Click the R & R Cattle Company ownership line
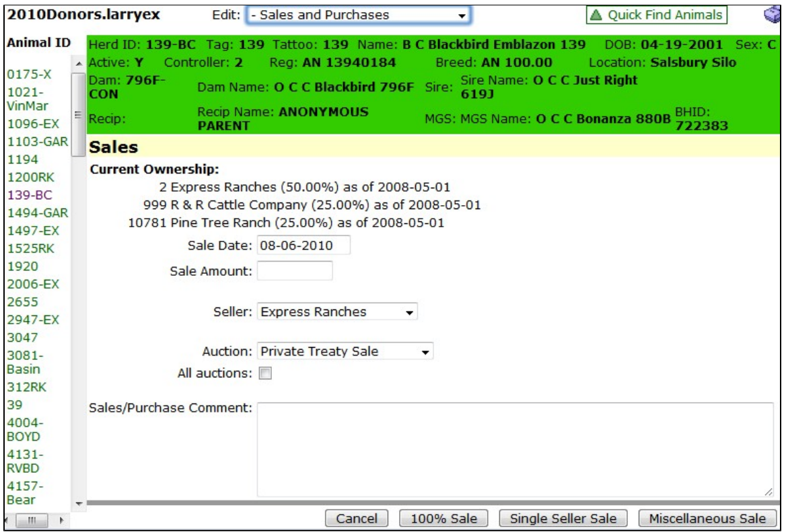 tap(312, 205)
